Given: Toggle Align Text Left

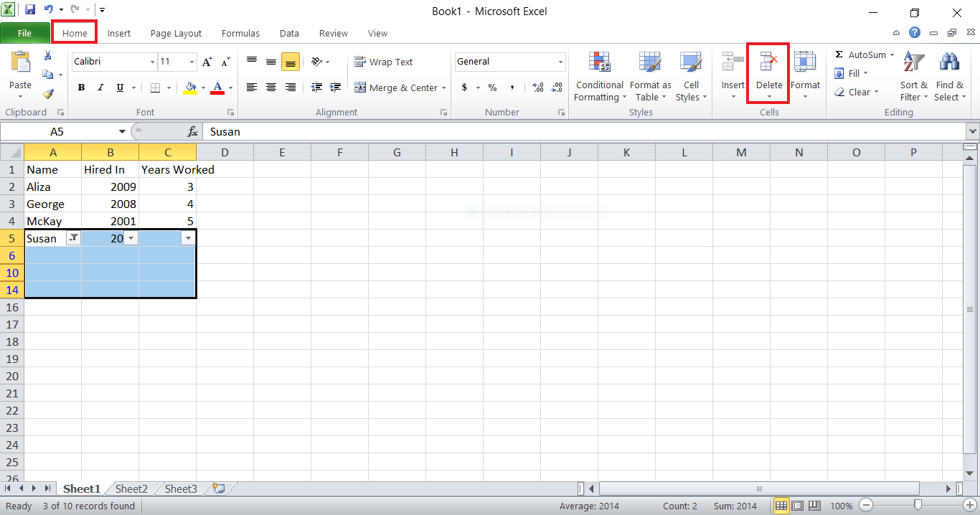Looking at the screenshot, I should coord(252,88).
